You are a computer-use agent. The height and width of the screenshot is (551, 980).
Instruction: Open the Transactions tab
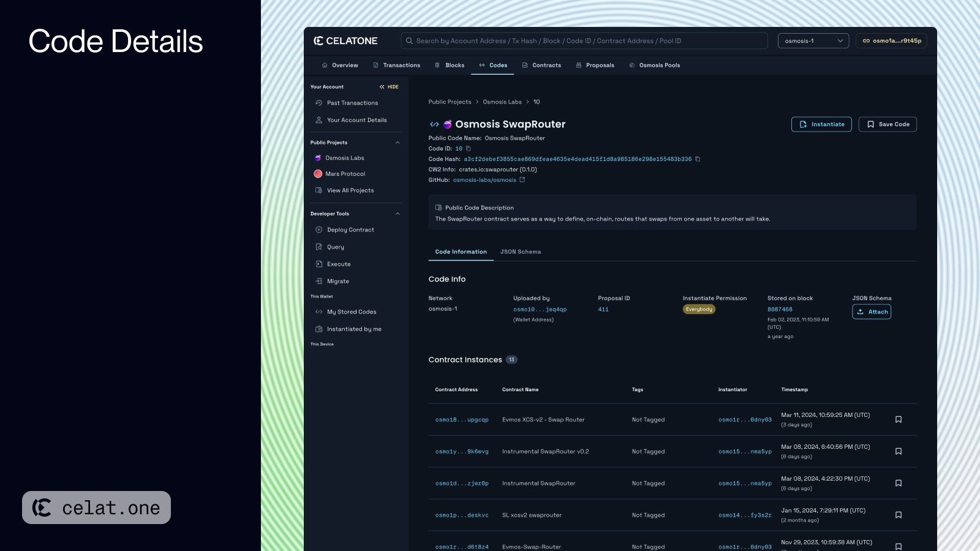coord(396,66)
